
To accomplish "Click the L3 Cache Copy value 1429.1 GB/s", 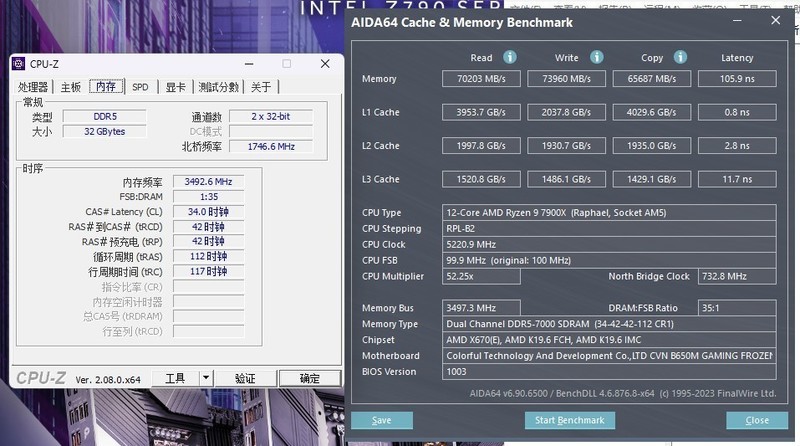I will (652, 179).
